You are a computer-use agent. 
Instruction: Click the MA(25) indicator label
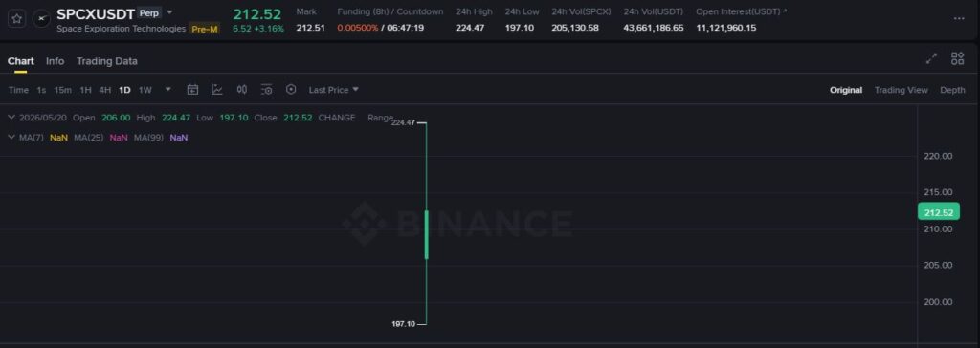tap(89, 138)
